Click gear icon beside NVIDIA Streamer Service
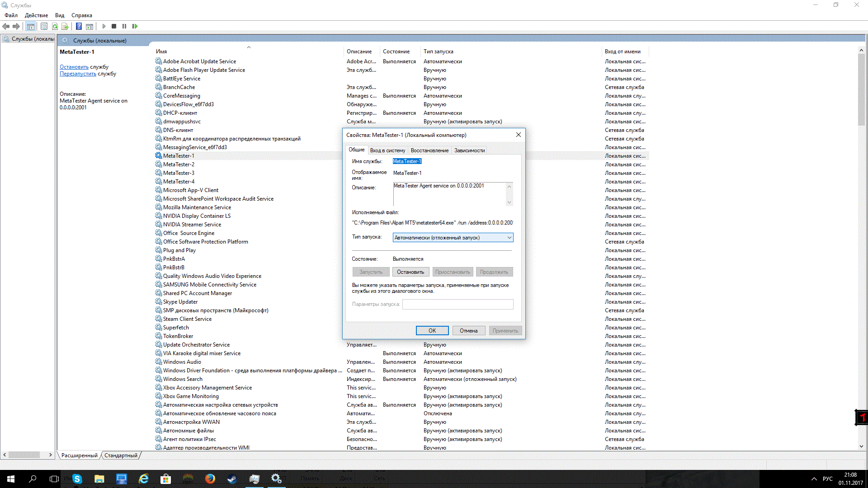 click(x=159, y=224)
